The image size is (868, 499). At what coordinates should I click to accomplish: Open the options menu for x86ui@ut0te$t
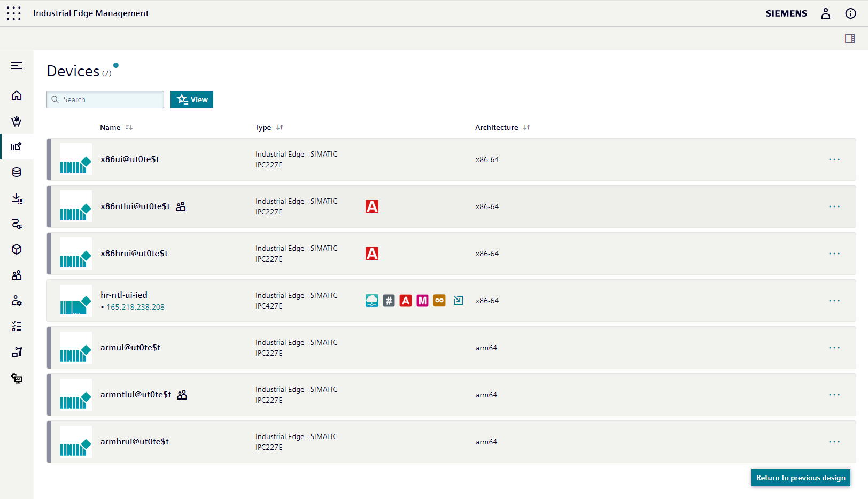834,159
